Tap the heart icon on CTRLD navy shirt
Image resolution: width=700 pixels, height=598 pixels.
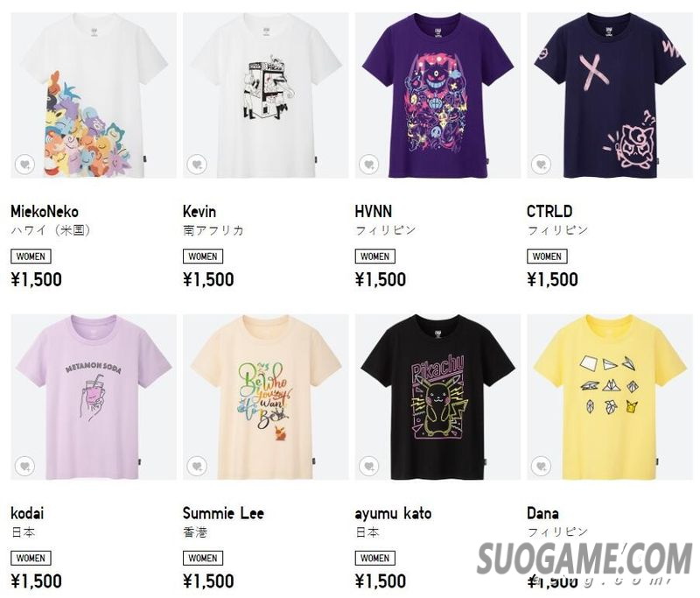[541, 165]
